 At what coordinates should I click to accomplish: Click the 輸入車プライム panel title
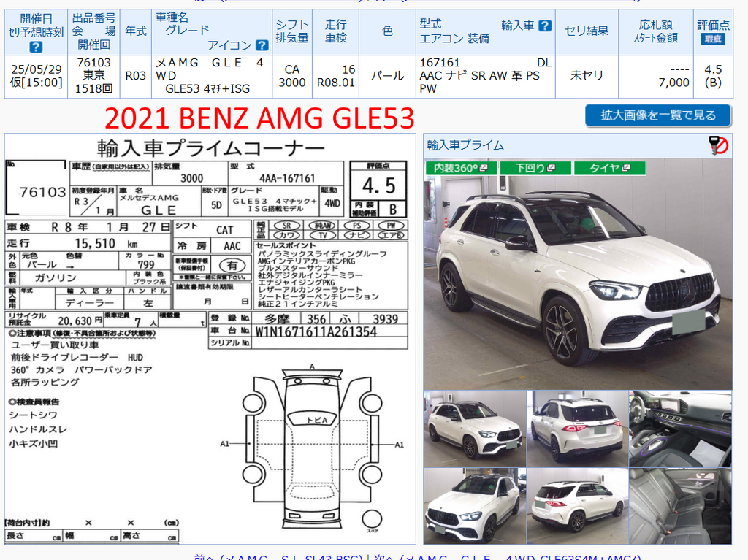point(465,145)
